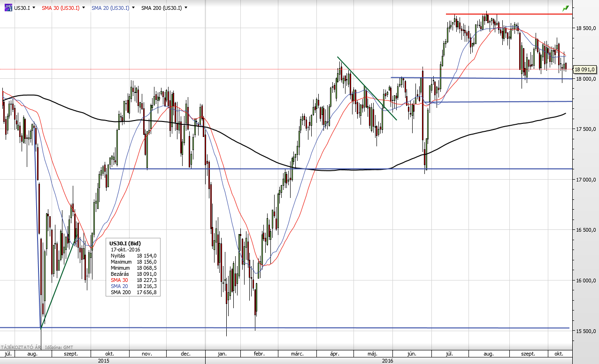599x364 pixels.
Task: Click the Nyitás value 18 154,0
Action: [146, 256]
